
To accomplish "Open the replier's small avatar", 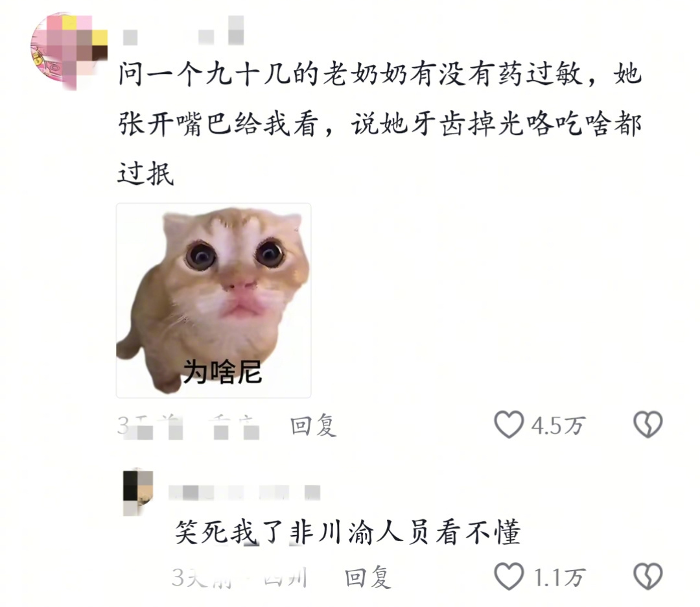I will (x=138, y=492).
